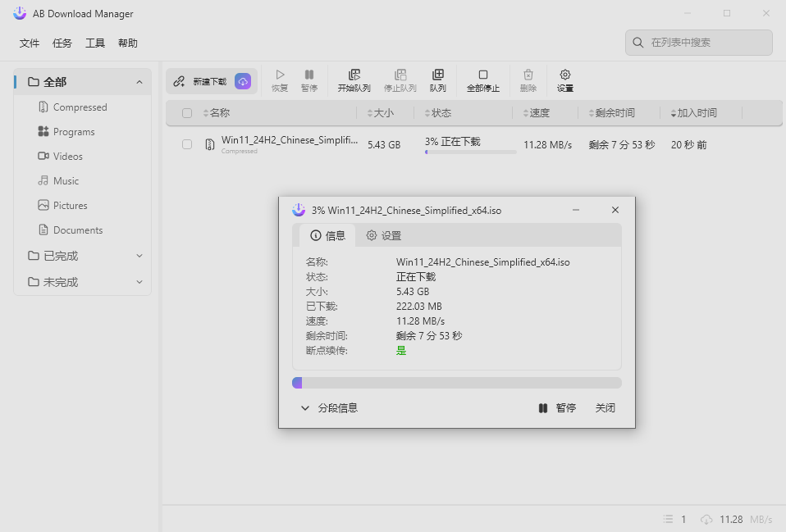Sort by 速度 column header
The width and height of the screenshot is (786, 532).
coord(536,113)
